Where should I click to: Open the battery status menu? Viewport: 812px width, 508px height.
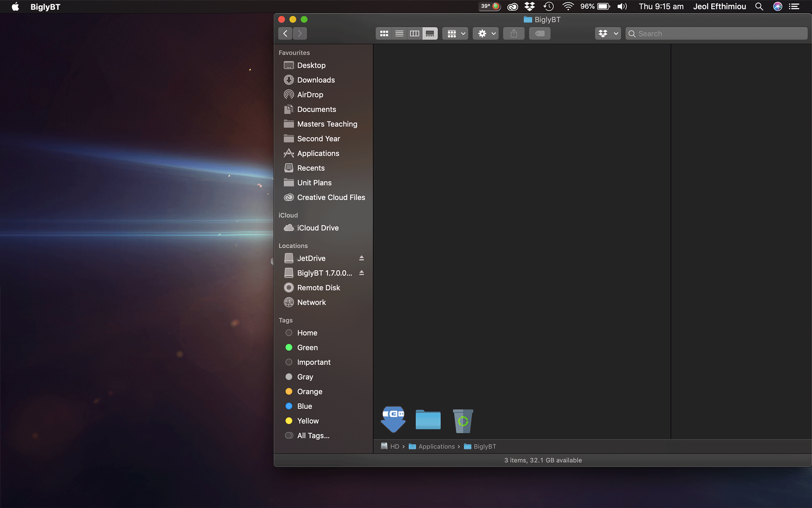click(595, 7)
